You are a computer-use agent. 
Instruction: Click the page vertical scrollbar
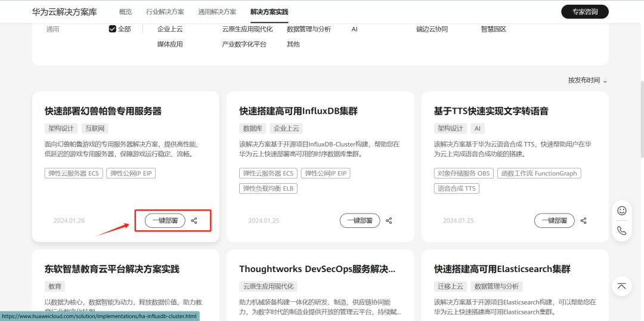pyautogui.click(x=642, y=119)
